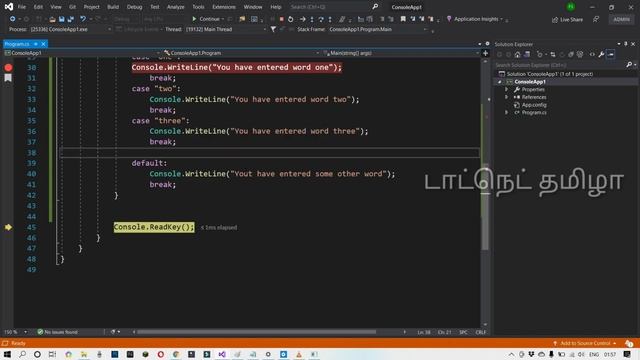Click the Application Insights bulb icon
Viewport: 640px width, 360px height.
449,19
